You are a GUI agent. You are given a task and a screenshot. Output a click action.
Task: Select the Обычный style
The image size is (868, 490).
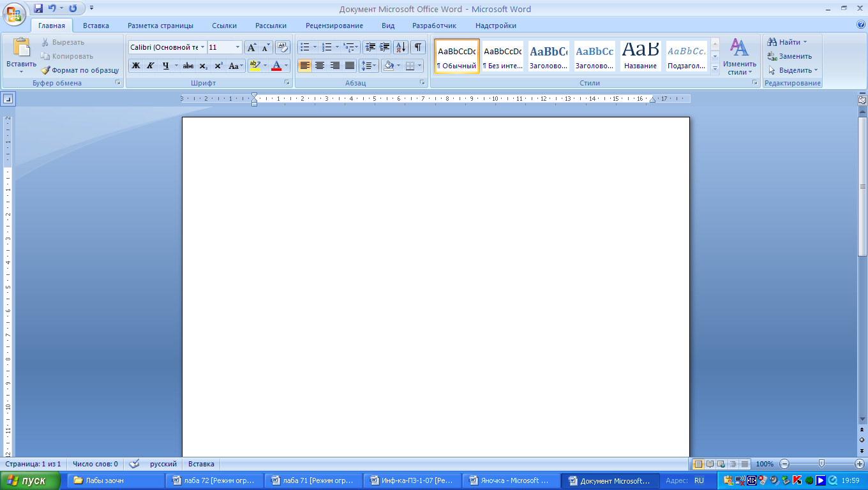click(457, 56)
